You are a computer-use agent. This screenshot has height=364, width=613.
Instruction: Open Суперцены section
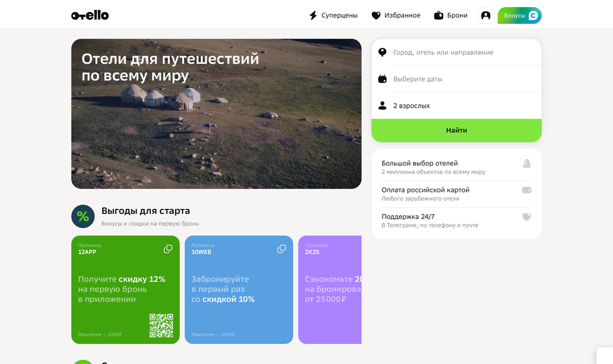pos(333,15)
